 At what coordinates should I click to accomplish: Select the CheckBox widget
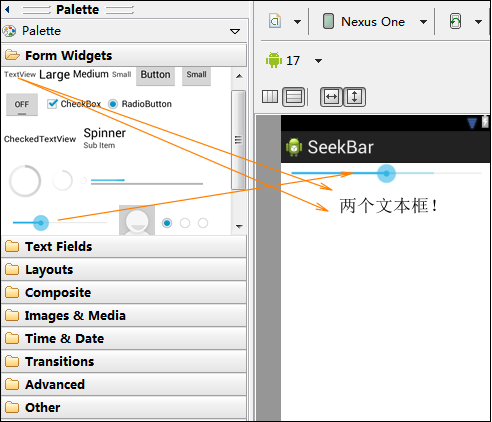74,104
